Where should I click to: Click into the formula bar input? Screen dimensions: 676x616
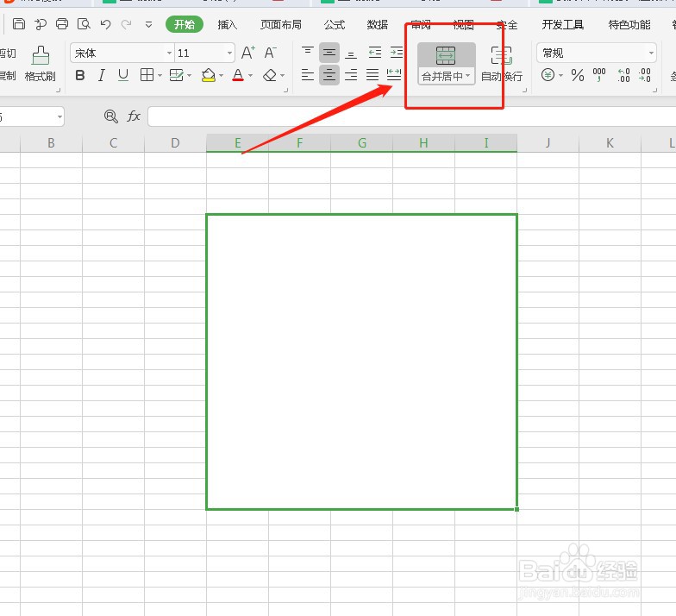coord(412,116)
